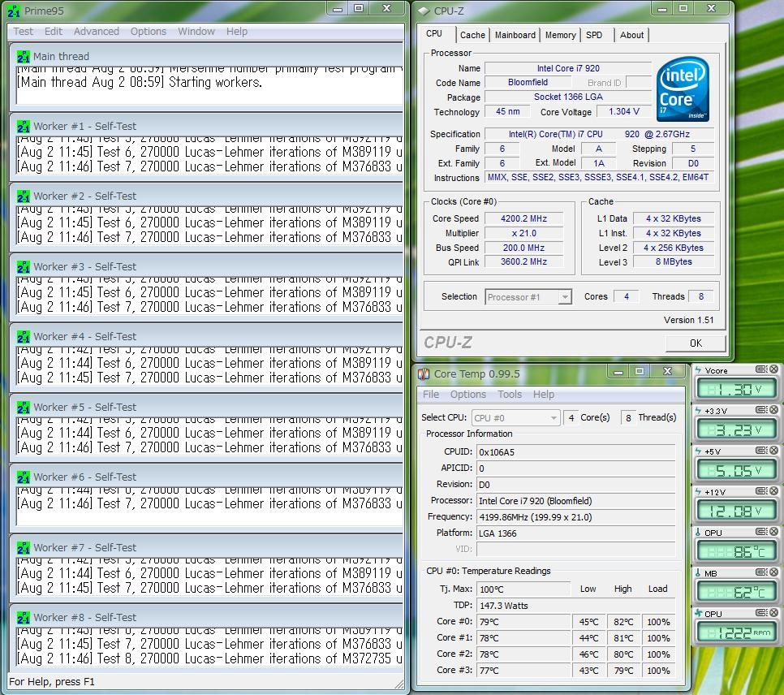Expand the Processor #1 selection dropdown
784x695 pixels.
point(565,297)
